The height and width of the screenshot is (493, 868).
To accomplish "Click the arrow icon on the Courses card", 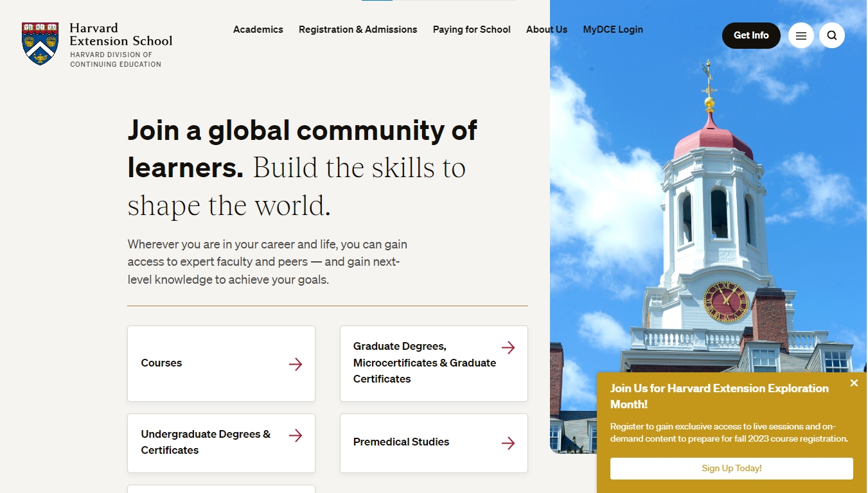I will pyautogui.click(x=296, y=365).
